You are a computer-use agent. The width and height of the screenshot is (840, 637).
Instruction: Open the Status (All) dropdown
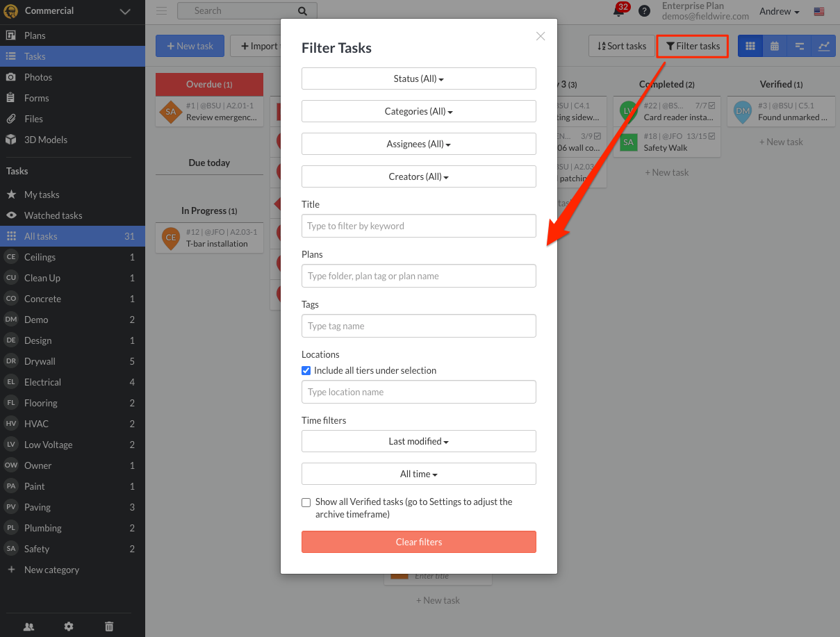[418, 78]
